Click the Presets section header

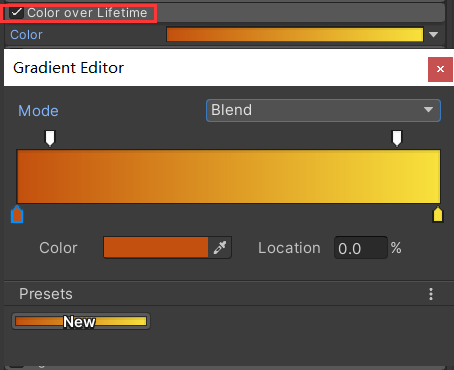46,294
